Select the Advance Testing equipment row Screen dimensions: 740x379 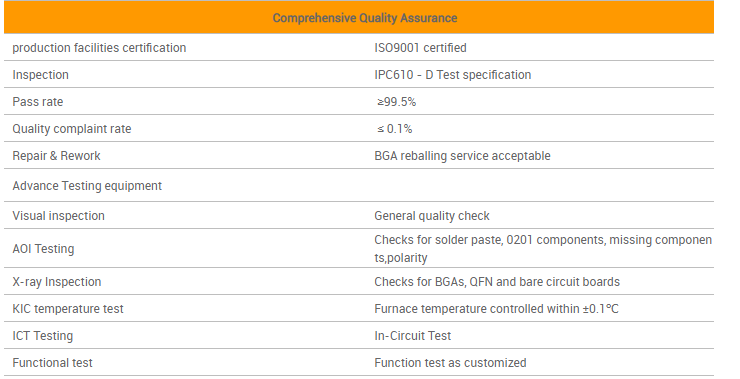(359, 185)
